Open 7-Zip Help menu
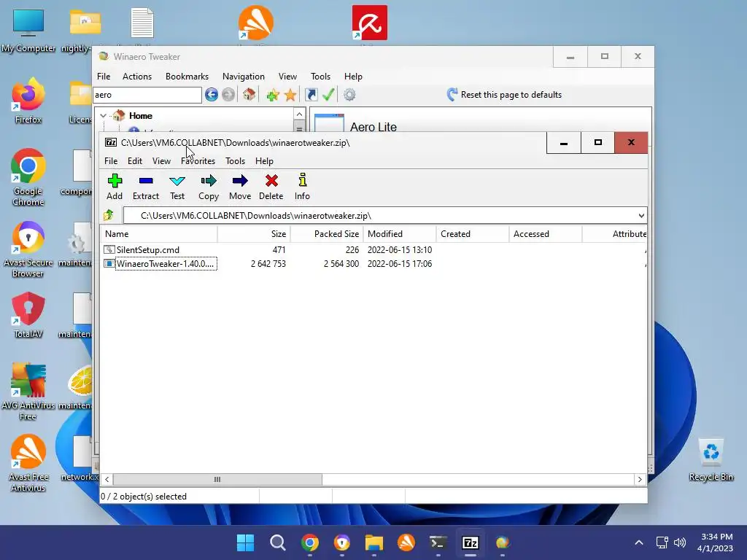Screen dimensions: 747x560 point(264,161)
